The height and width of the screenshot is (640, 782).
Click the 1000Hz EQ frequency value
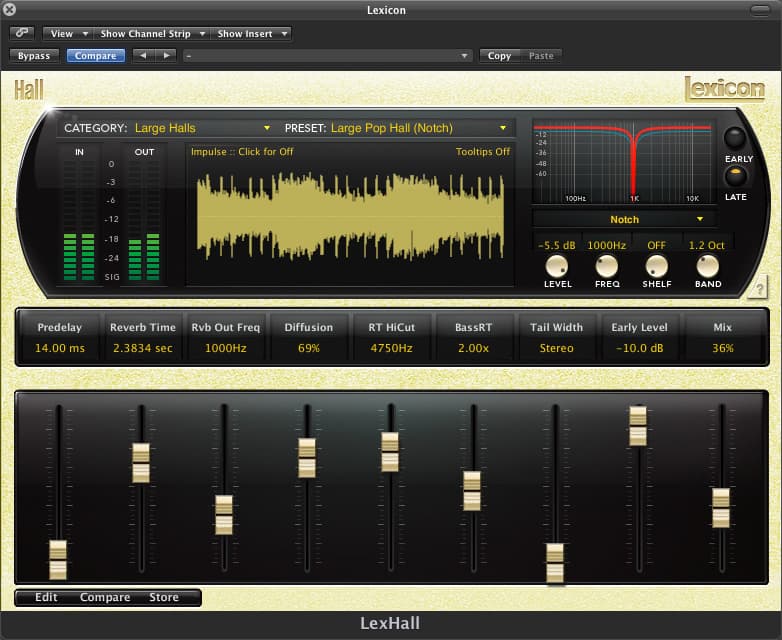tap(606, 245)
